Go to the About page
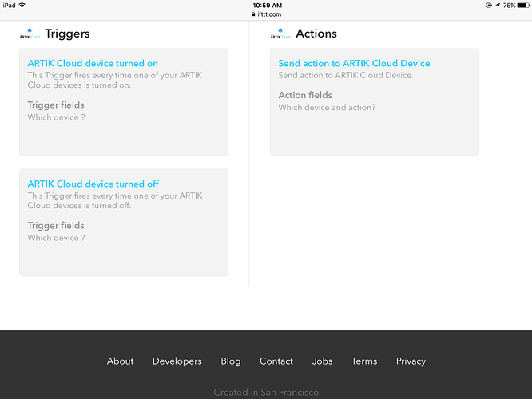The image size is (532, 399). [x=120, y=361]
